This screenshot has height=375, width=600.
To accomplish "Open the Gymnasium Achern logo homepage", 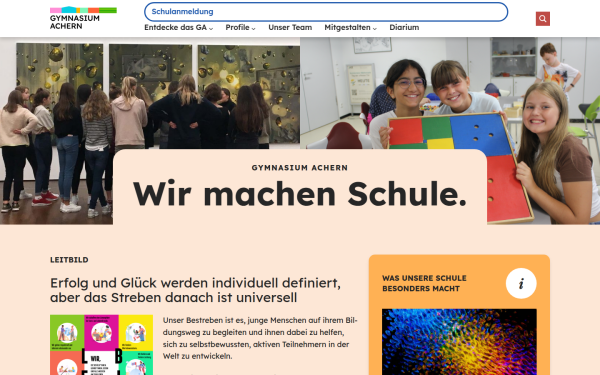I will click(x=83, y=18).
